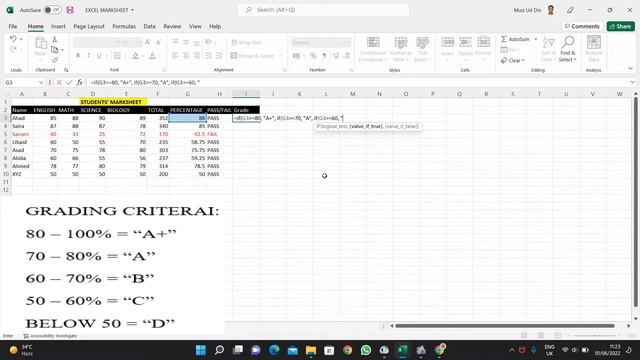Switch to the Page Layout tab
Viewport: 640px width, 360px height.
point(89,26)
